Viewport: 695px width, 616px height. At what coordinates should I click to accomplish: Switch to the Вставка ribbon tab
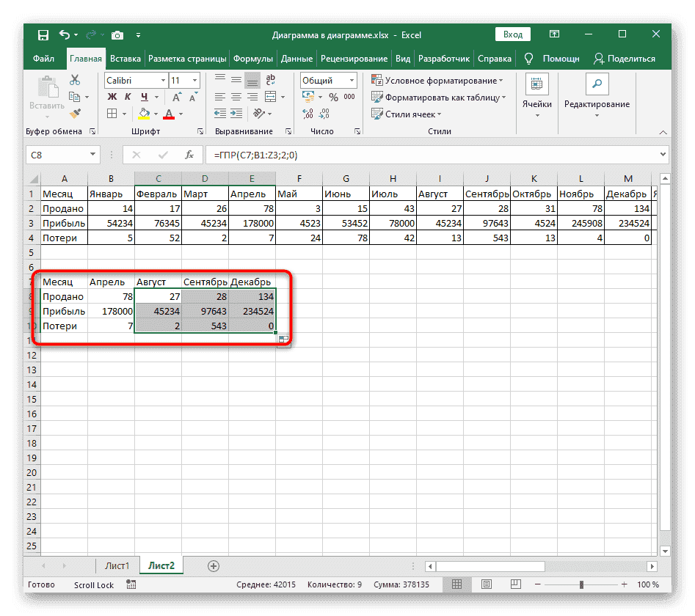pos(125,59)
